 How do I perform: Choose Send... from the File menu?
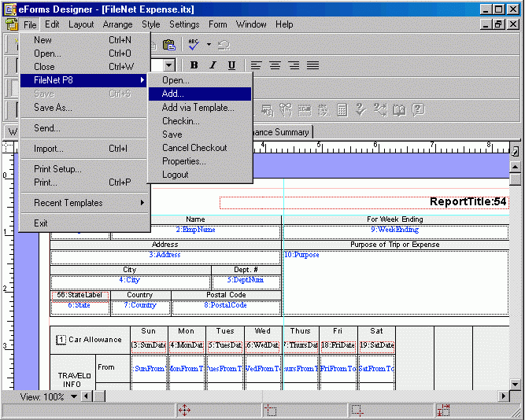click(85, 128)
